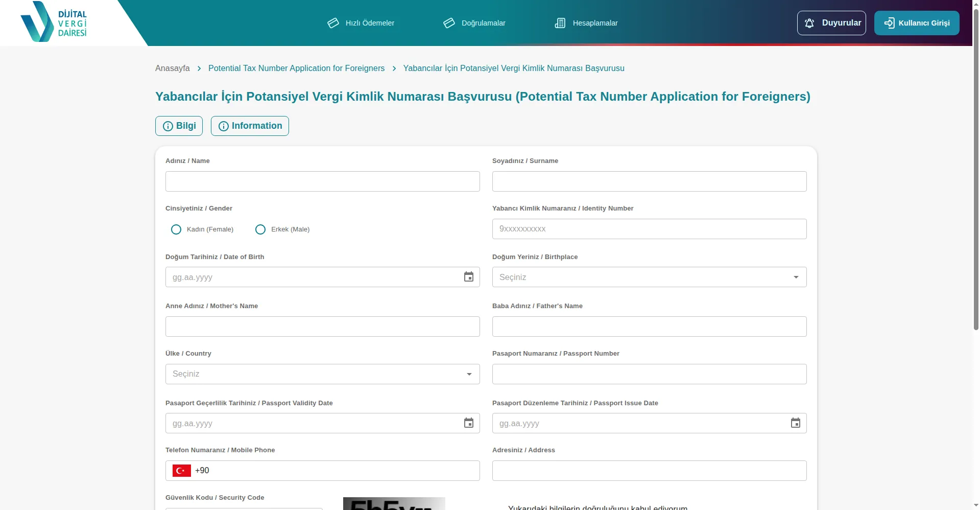
Task: Click the info icon in Information button
Action: (x=223, y=126)
